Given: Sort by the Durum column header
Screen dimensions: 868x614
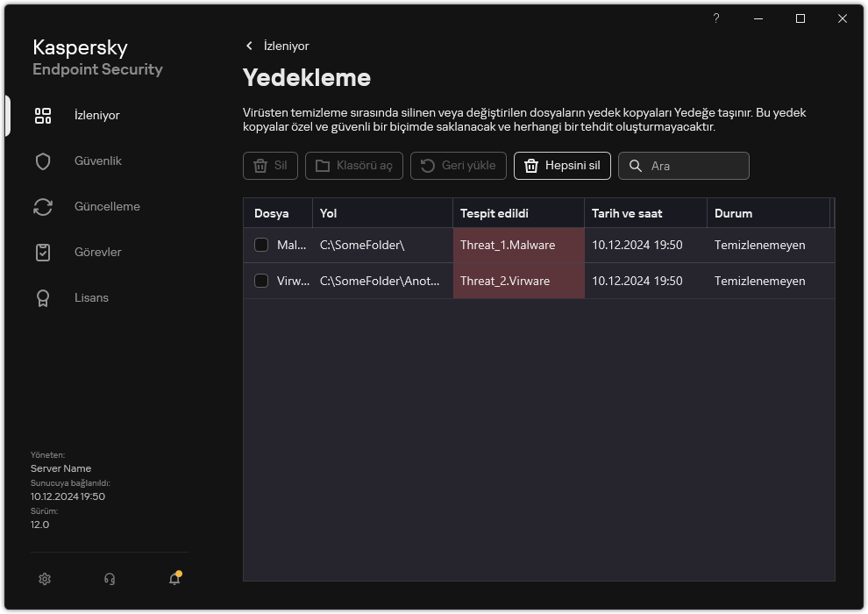Looking at the screenshot, I should (734, 213).
